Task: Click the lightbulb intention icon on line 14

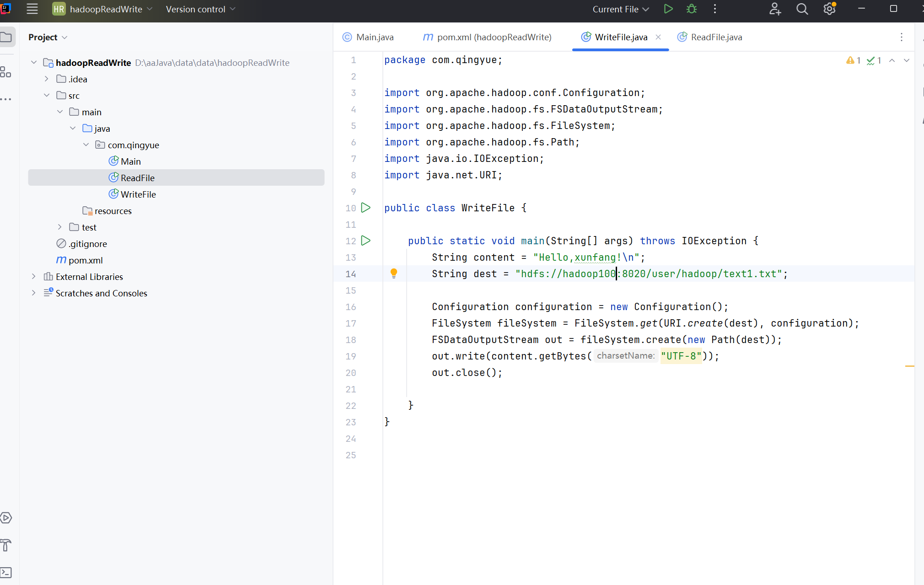Action: (393, 274)
